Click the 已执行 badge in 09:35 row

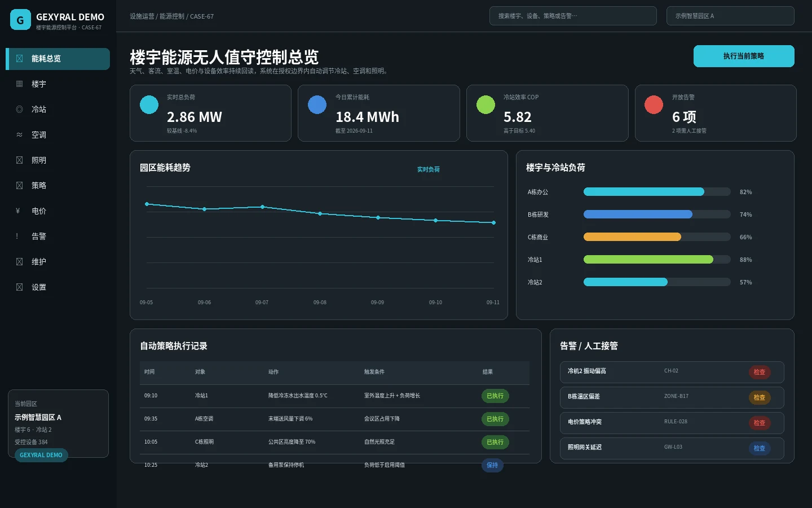pyautogui.click(x=495, y=419)
